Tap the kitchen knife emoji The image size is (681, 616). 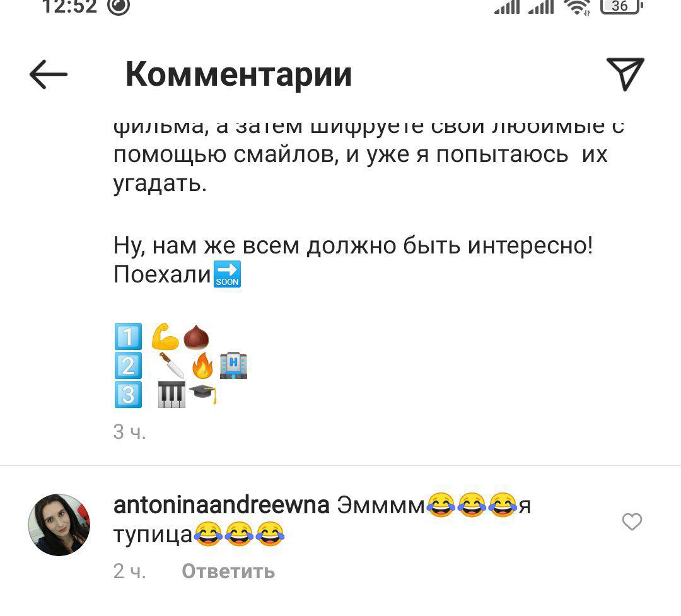[172, 365]
